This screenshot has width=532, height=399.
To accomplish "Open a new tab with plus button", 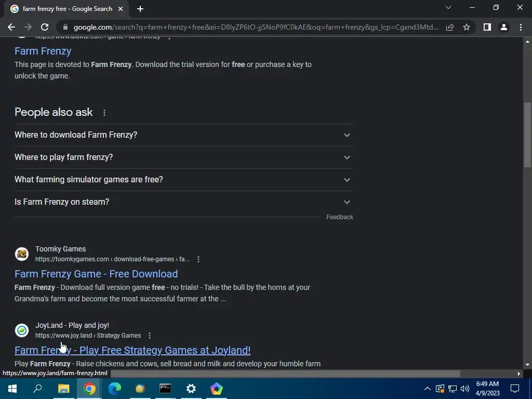I will (x=140, y=9).
